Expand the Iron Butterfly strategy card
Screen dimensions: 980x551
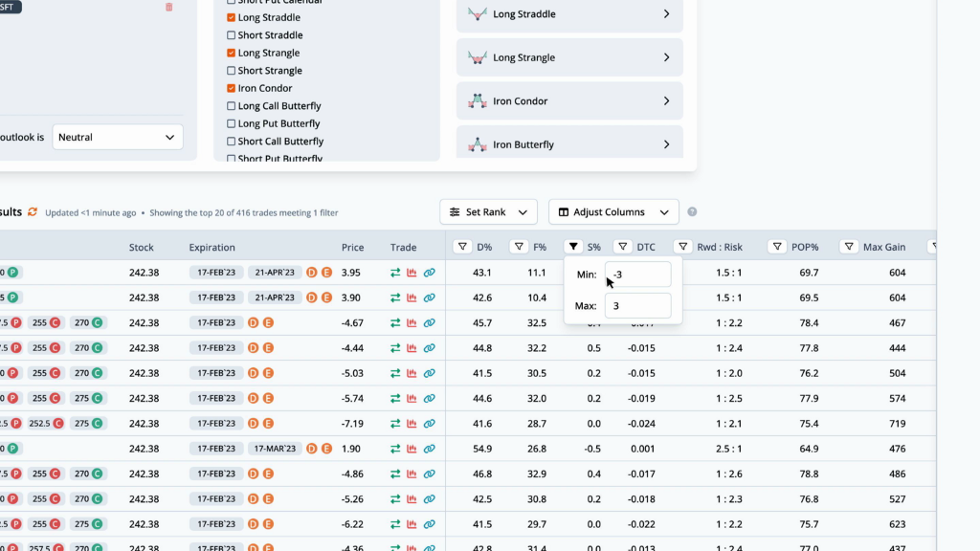[569, 143]
